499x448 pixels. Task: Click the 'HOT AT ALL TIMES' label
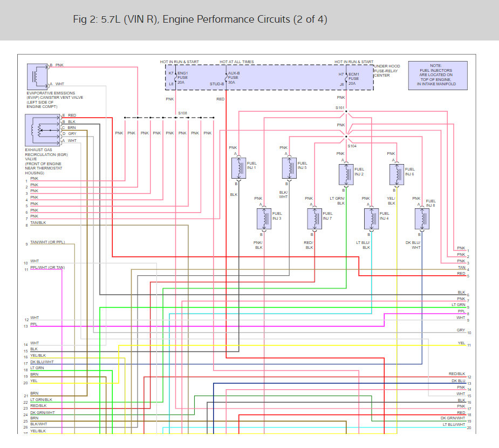coord(237,62)
